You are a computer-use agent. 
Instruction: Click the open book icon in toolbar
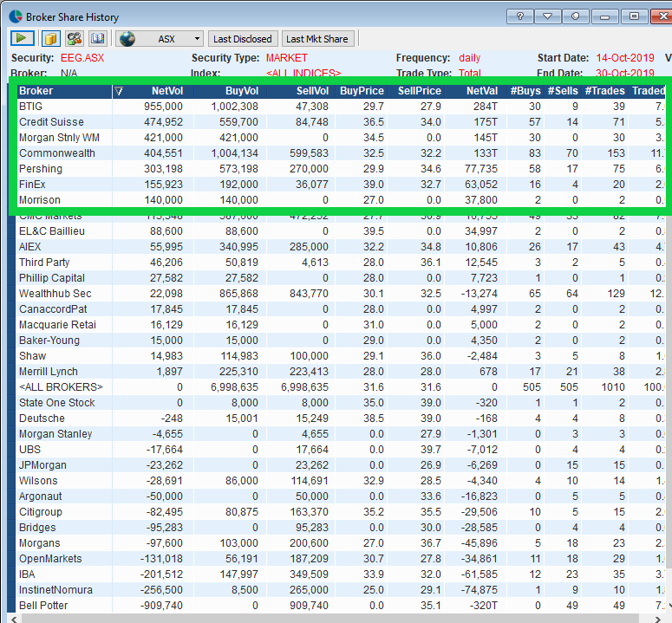click(97, 38)
